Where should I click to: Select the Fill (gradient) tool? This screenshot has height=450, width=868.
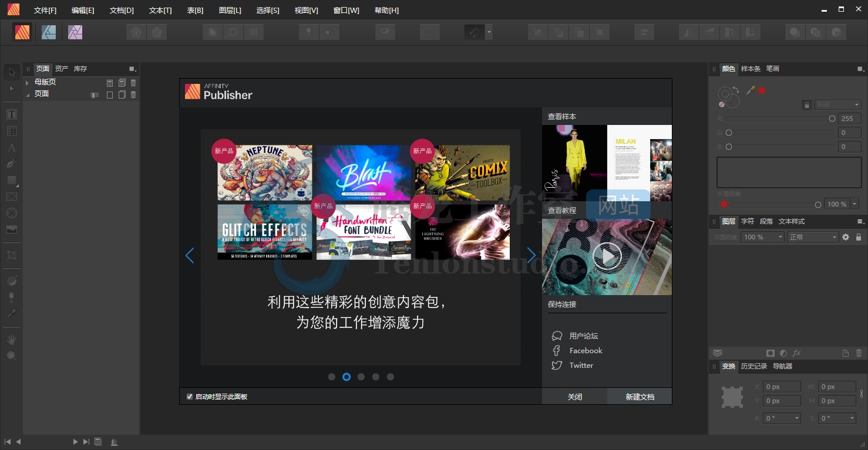click(x=12, y=281)
